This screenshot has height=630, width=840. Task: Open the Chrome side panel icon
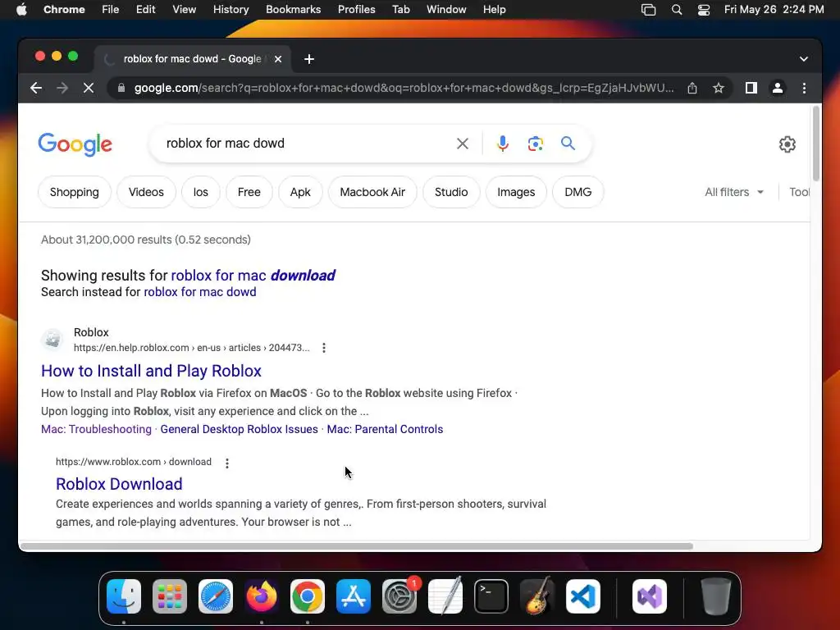(751, 88)
